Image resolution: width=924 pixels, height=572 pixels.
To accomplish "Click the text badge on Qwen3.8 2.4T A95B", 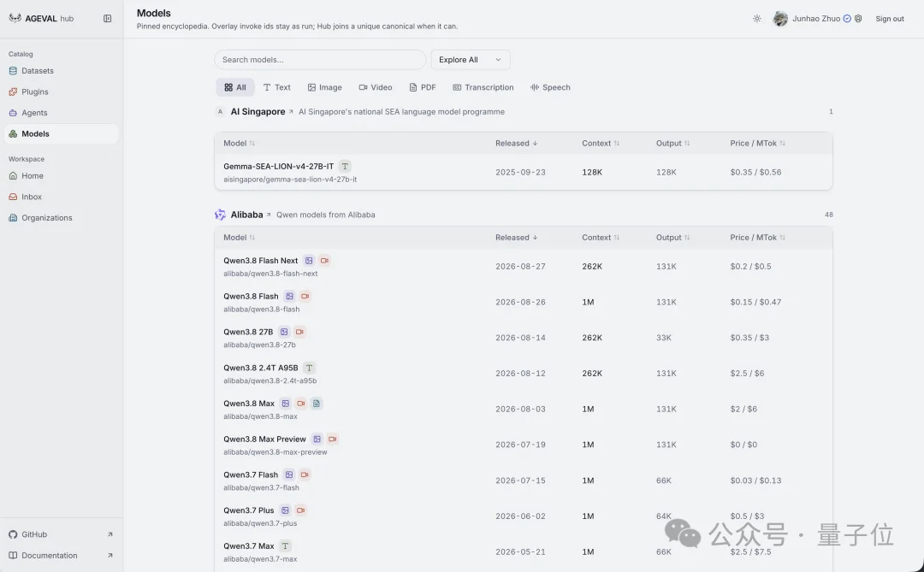I will (x=309, y=368).
